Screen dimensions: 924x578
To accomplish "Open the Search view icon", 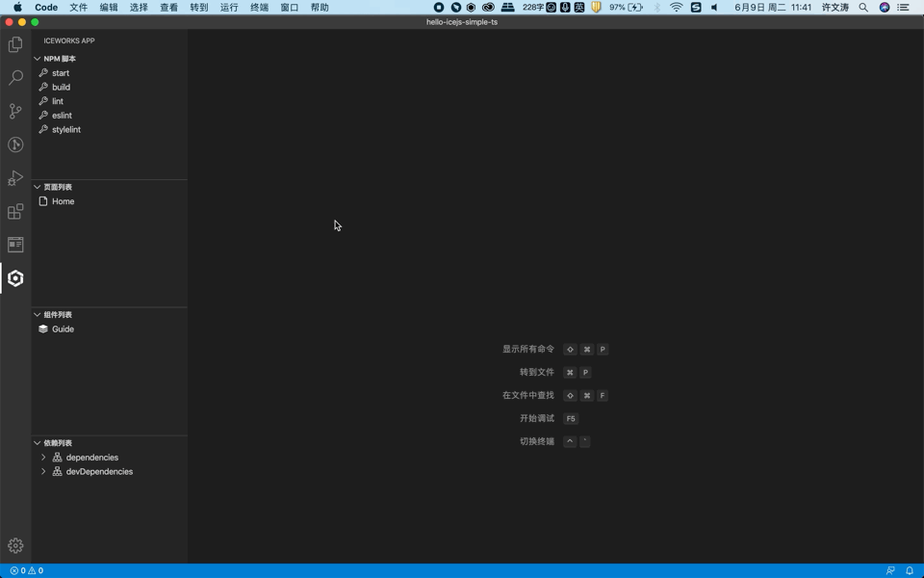I will [15, 77].
